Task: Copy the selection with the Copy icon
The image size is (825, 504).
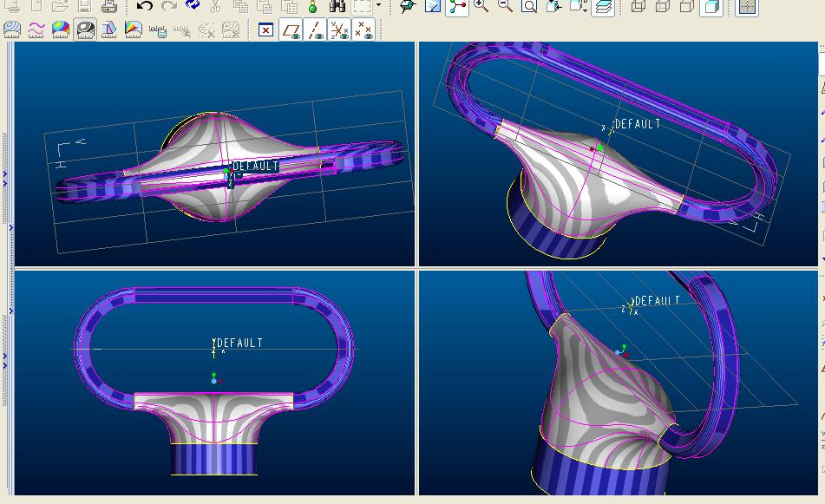Action: point(240,6)
